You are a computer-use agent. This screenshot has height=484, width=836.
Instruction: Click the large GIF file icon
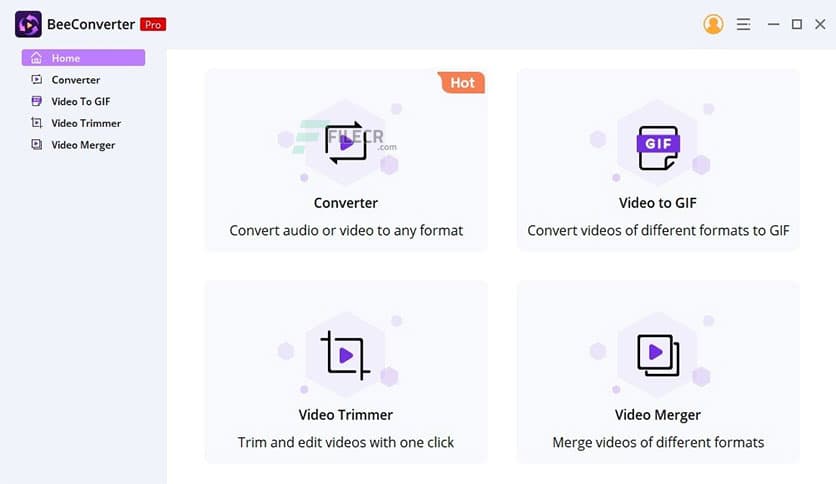(658, 148)
